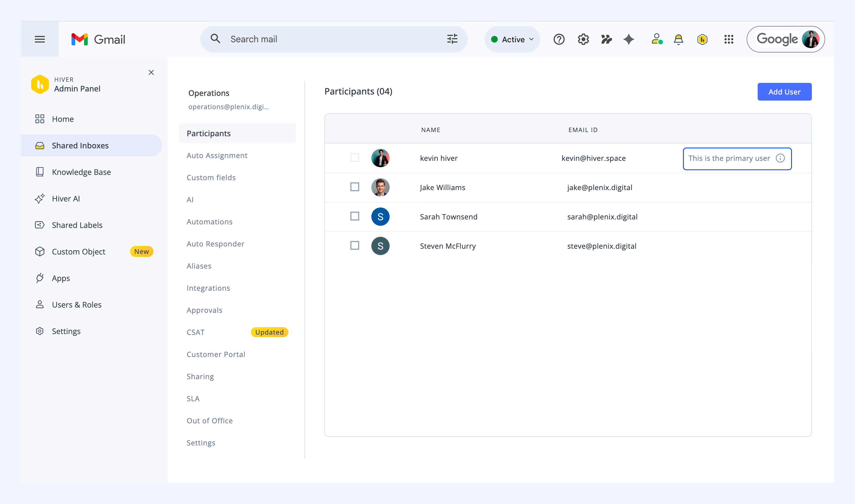Click the Hiver analytics toolbar icon
The height and width of the screenshot is (504, 855).
(606, 40)
